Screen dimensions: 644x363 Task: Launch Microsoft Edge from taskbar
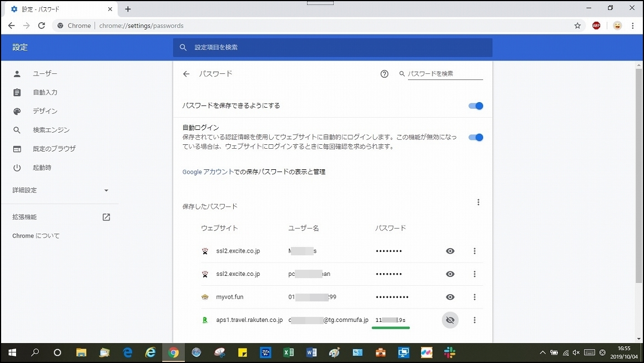click(128, 353)
